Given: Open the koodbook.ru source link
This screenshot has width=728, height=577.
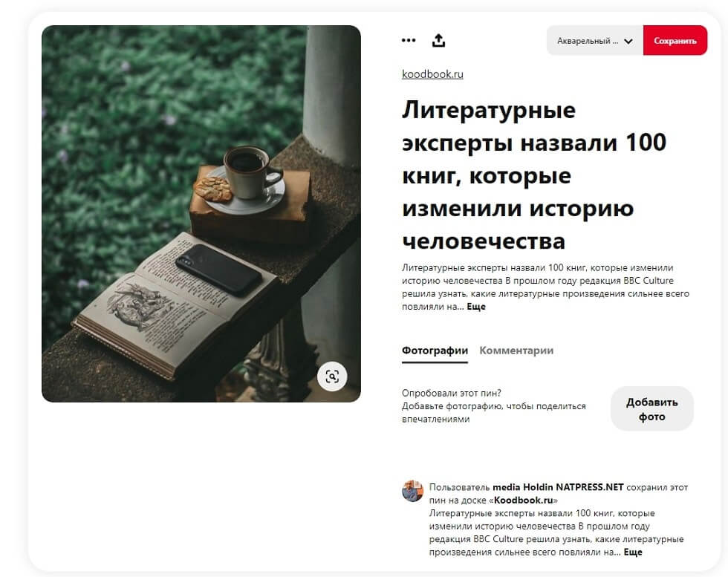Looking at the screenshot, I should coord(432,74).
